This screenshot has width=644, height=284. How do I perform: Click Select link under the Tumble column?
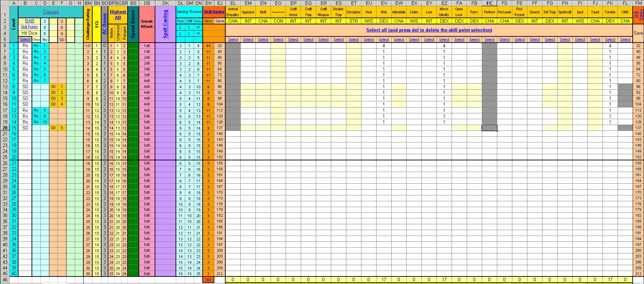click(x=610, y=40)
